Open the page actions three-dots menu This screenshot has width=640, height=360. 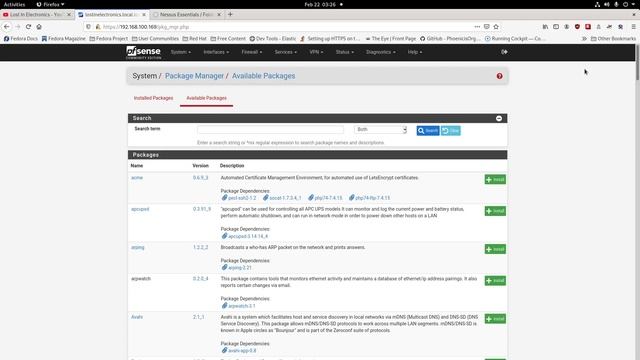[x=477, y=27]
